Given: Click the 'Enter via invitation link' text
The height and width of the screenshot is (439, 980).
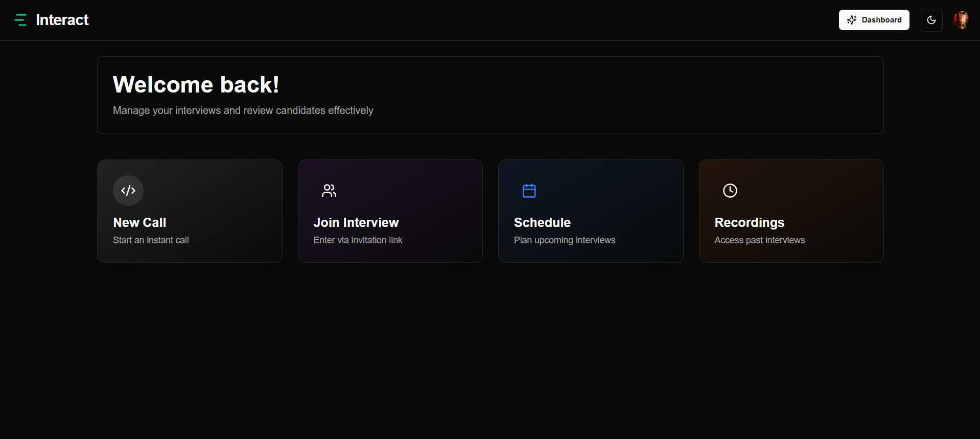Looking at the screenshot, I should pyautogui.click(x=358, y=240).
